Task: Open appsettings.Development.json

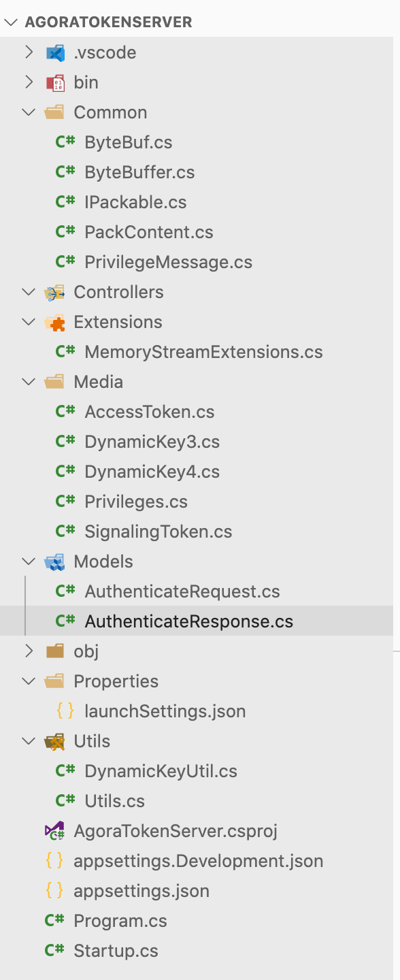Action: [x=198, y=861]
